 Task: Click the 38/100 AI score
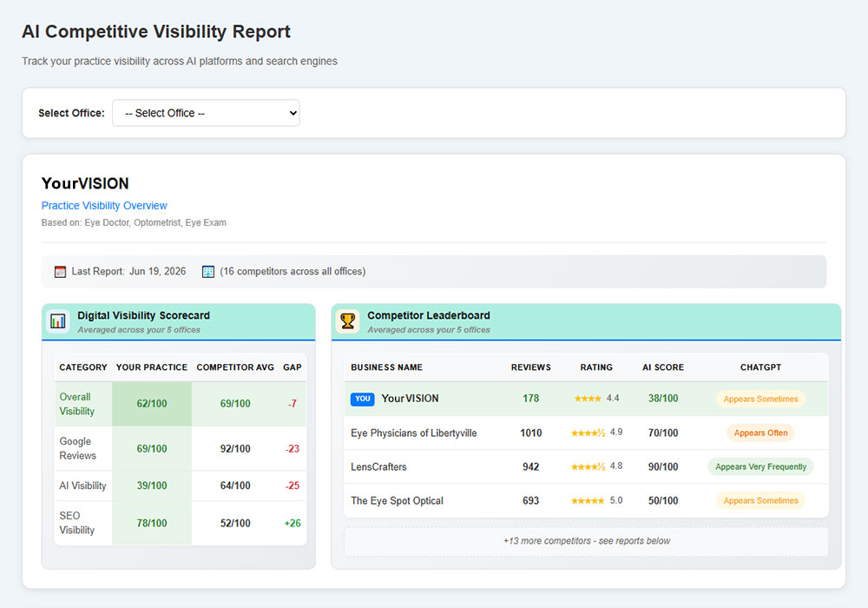click(x=663, y=398)
